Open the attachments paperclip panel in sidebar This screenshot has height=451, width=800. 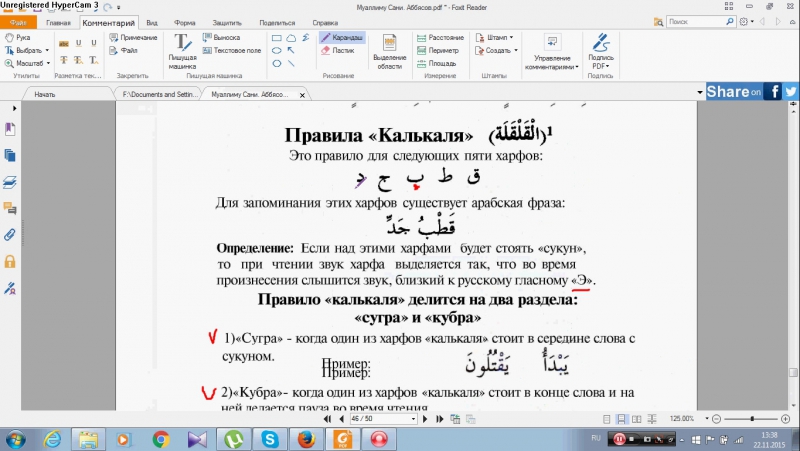pos(10,235)
